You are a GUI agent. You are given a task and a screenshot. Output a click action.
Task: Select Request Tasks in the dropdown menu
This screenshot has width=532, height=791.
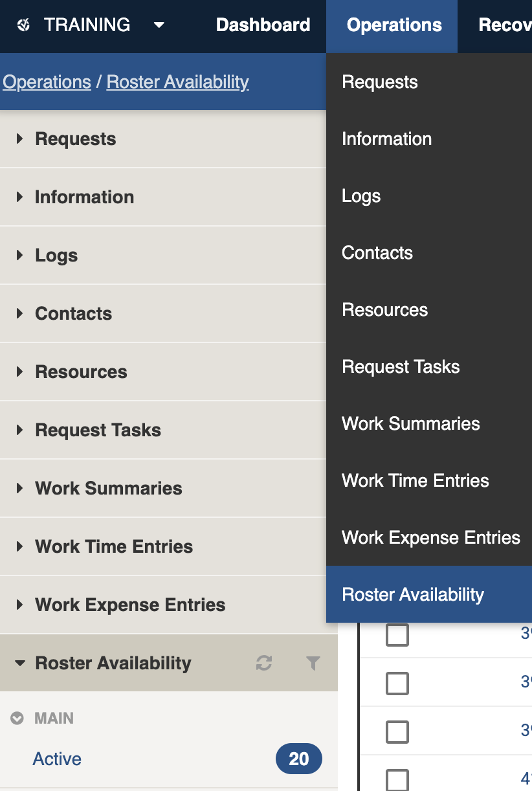point(401,367)
